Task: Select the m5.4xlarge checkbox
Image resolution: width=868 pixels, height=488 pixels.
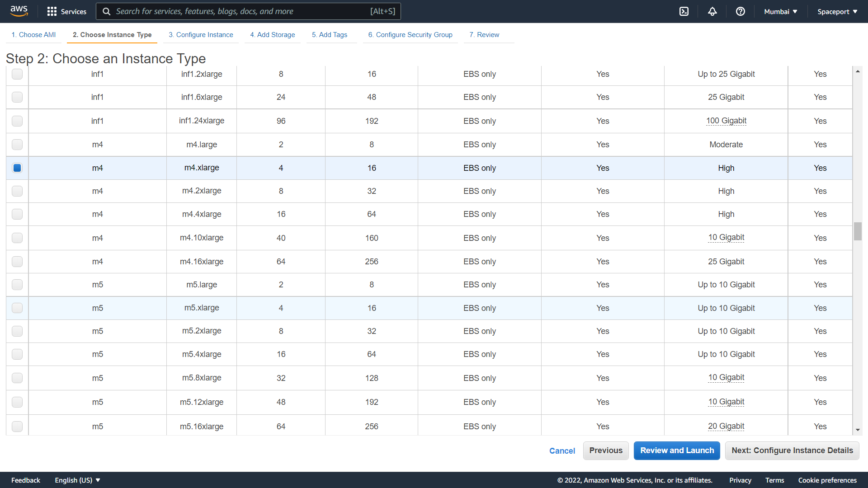Action: click(17, 354)
